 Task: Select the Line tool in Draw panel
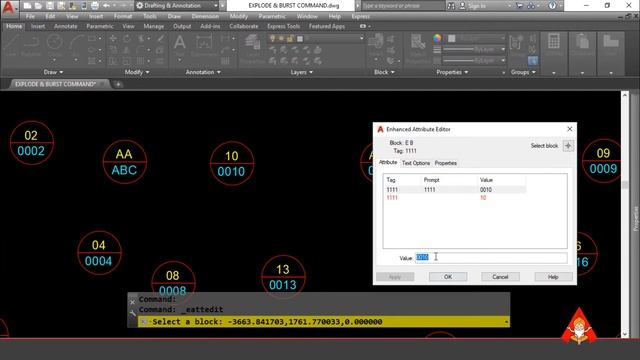pos(11,45)
